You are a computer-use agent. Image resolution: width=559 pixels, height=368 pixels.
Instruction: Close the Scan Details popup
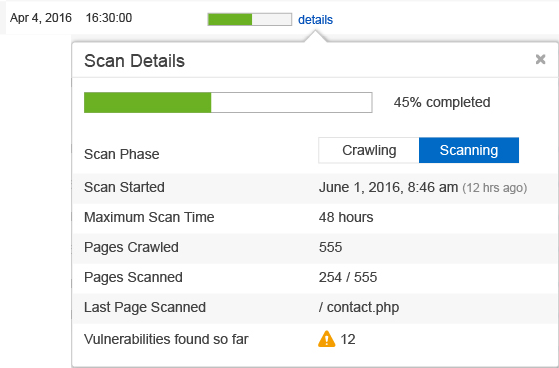point(540,59)
